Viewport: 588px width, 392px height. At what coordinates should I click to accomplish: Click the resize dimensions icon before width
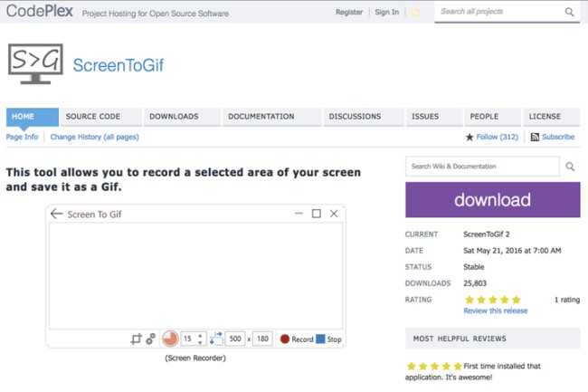[215, 339]
